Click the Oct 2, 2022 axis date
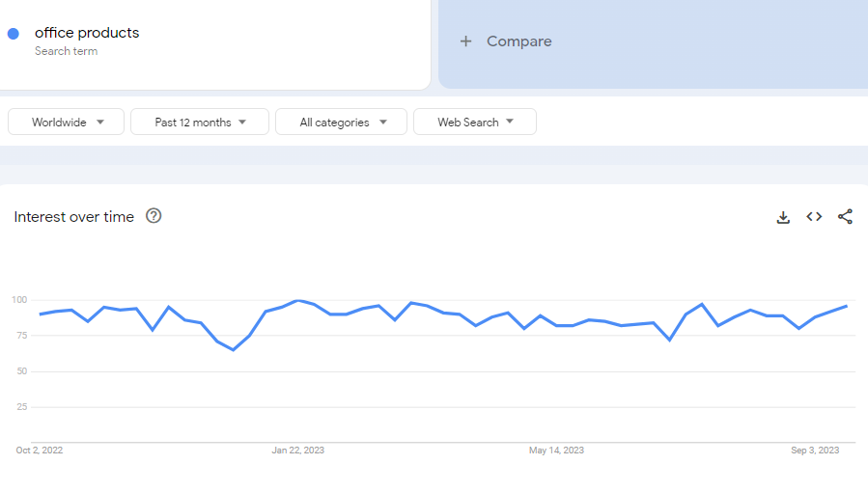This screenshot has height=492, width=868. tap(40, 451)
